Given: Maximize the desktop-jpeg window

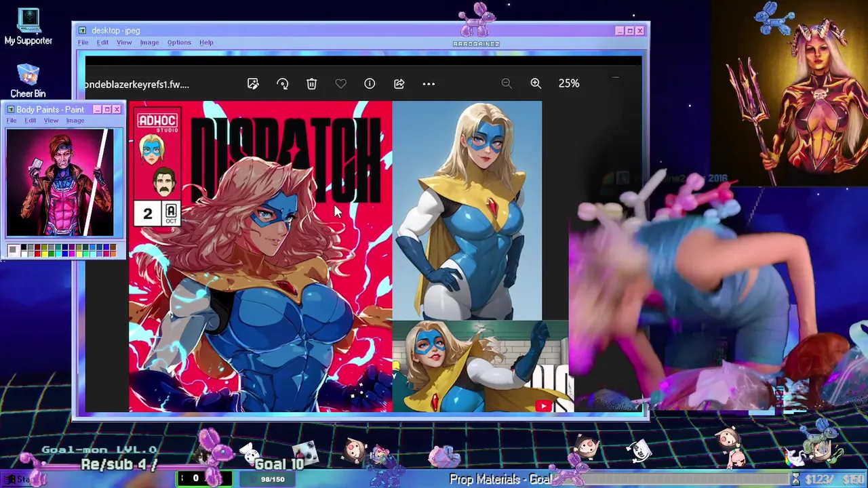Looking at the screenshot, I should pos(629,30).
